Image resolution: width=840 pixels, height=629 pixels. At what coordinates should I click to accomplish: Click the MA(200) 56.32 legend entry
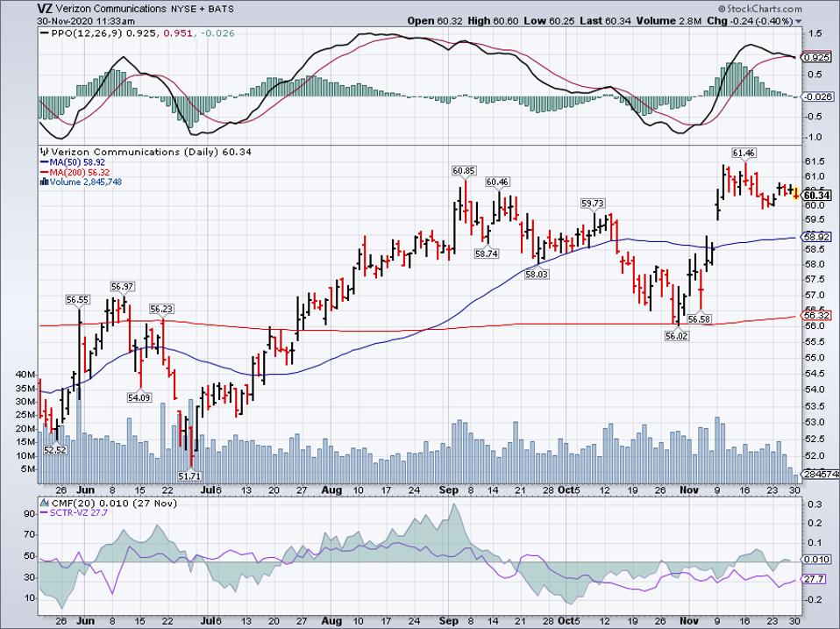(x=75, y=172)
